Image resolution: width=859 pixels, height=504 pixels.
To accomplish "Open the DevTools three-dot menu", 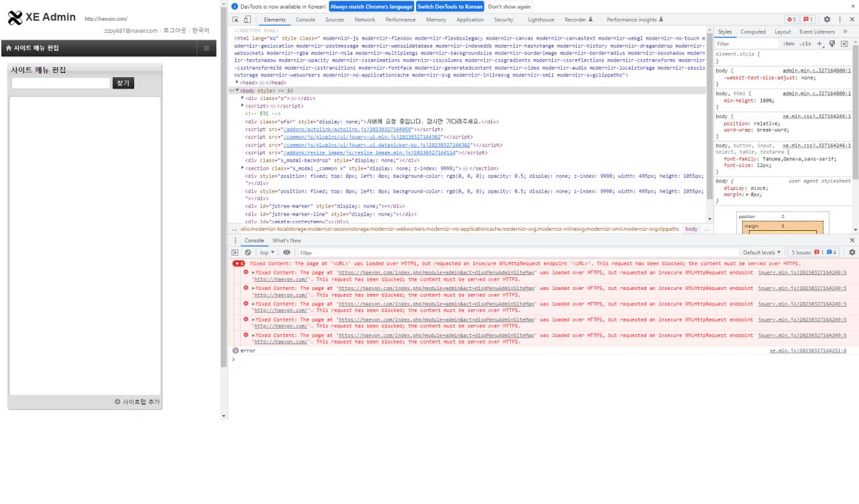I will (840, 20).
